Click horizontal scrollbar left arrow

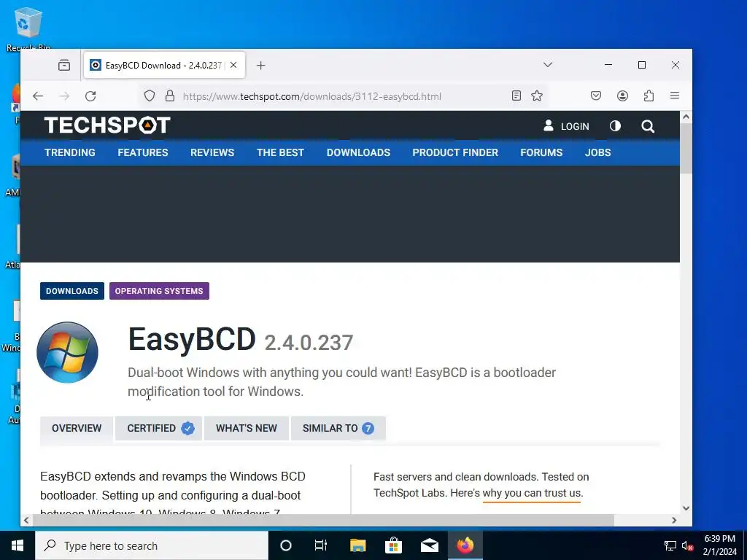[x=26, y=521]
